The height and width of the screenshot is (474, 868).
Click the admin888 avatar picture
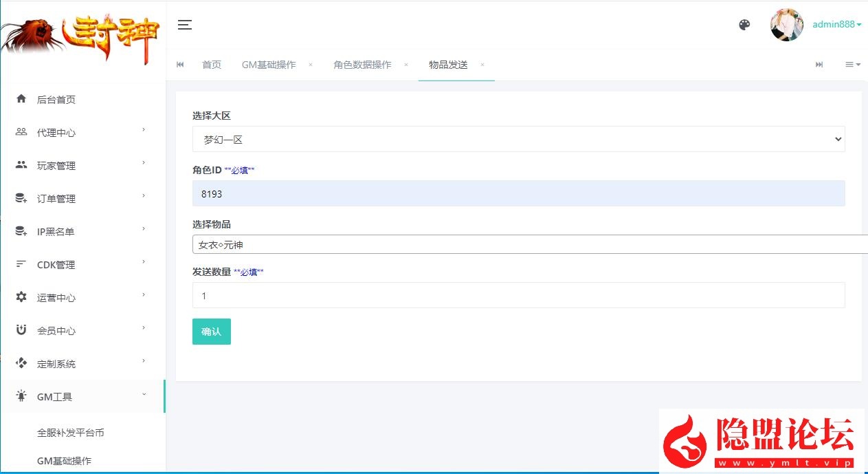click(x=786, y=25)
